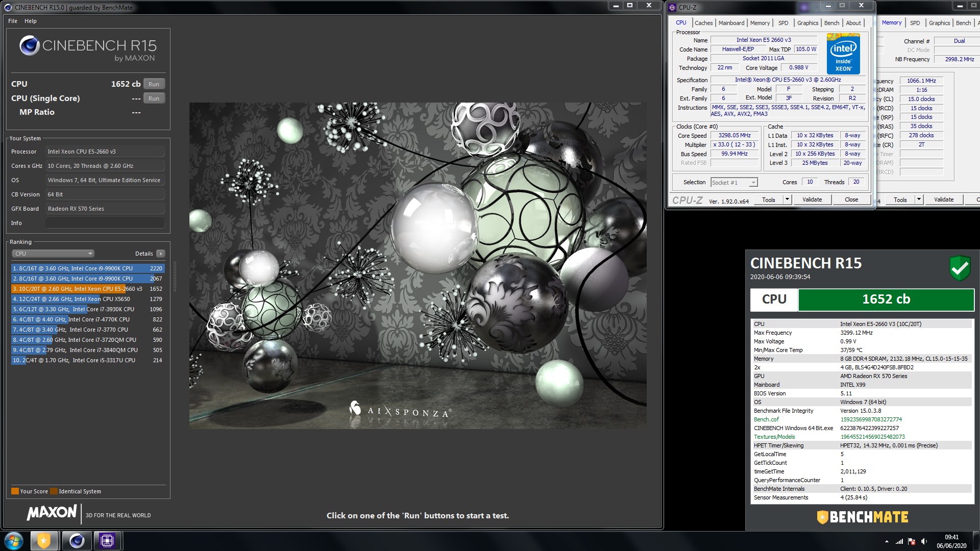Viewport: 980px width, 551px height.
Task: Select SPD tab in background CPU-Z window
Action: point(915,23)
